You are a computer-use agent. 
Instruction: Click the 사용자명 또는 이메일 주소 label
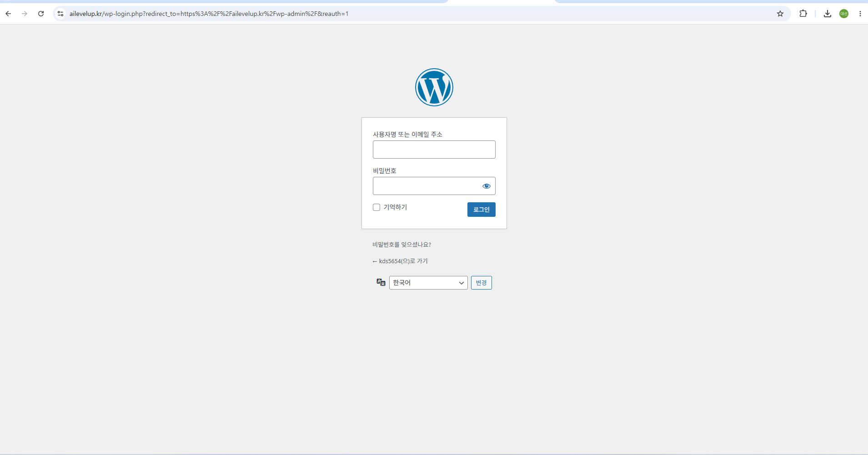point(407,134)
